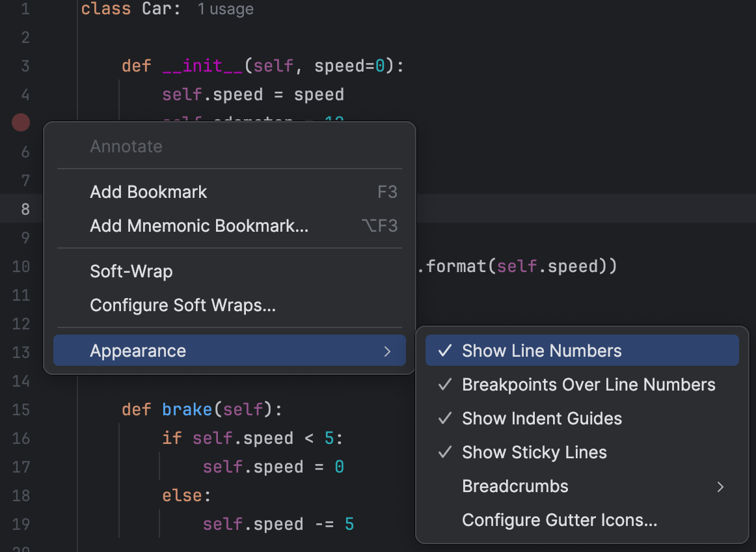Open Configure Soft Wraps settings
Screen dimensions: 756x552
[182, 305]
